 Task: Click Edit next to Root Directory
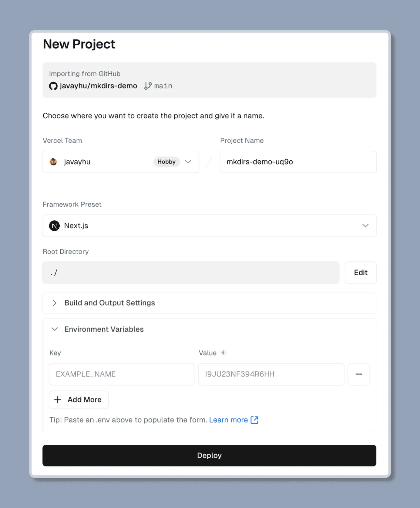[360, 272]
